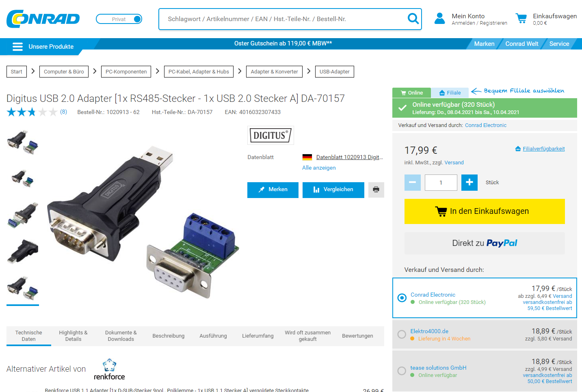Open the Versand link under price
The height and width of the screenshot is (392, 582).
(454, 163)
